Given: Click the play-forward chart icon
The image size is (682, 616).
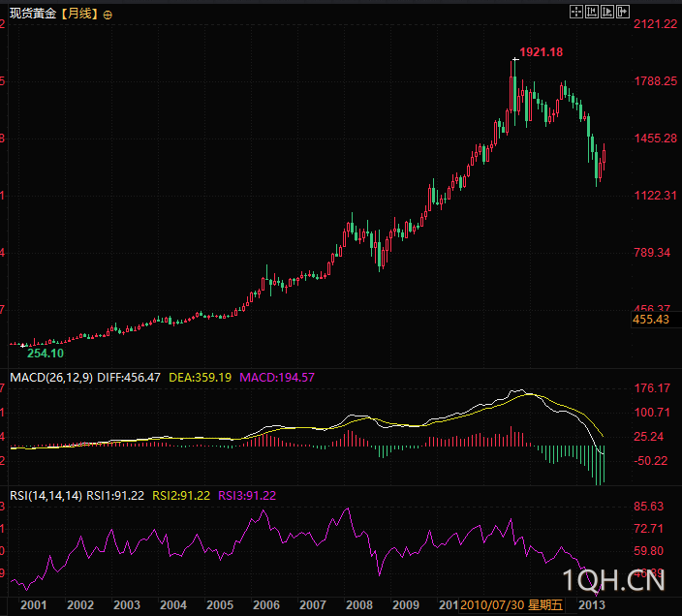Looking at the screenshot, I should pos(608,12).
